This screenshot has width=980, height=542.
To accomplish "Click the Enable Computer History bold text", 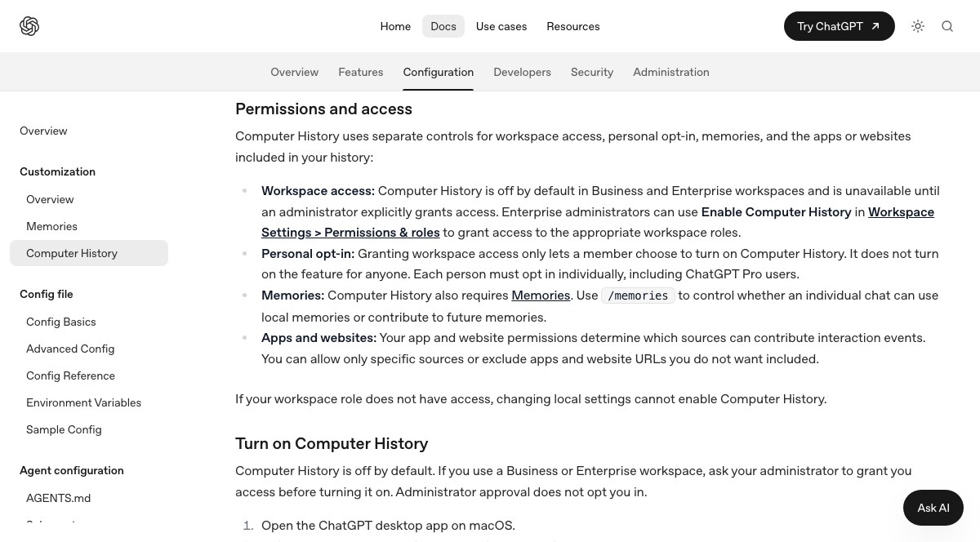I will pos(776,211).
